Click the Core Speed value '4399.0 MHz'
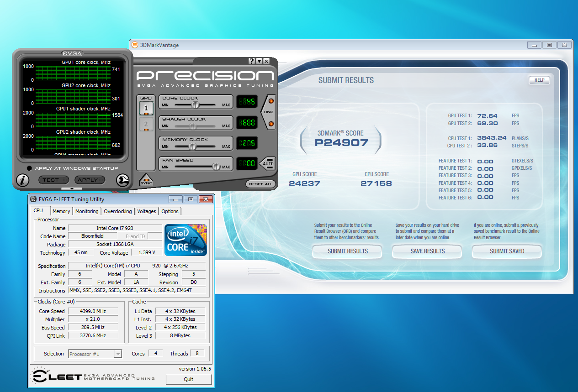 [93, 311]
